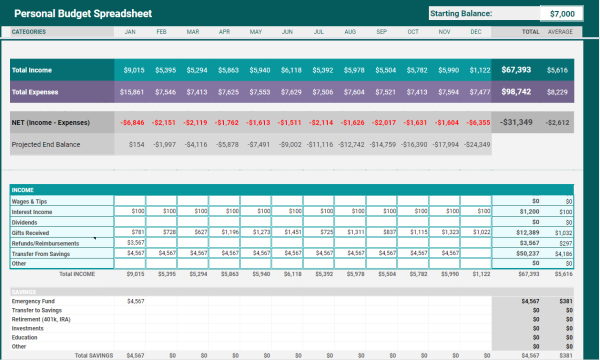600x360 pixels.
Task: Select the Total INCOME summary label
Action: pyautogui.click(x=77, y=274)
